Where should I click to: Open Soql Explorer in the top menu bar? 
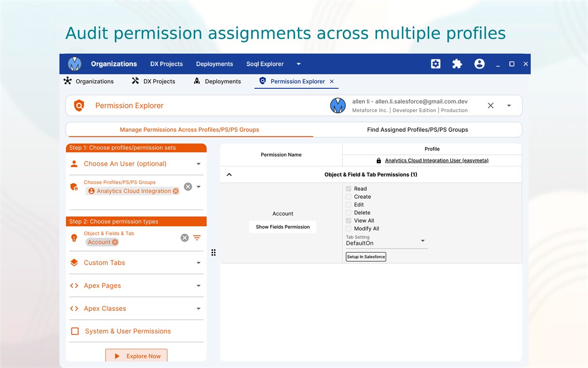(x=265, y=64)
